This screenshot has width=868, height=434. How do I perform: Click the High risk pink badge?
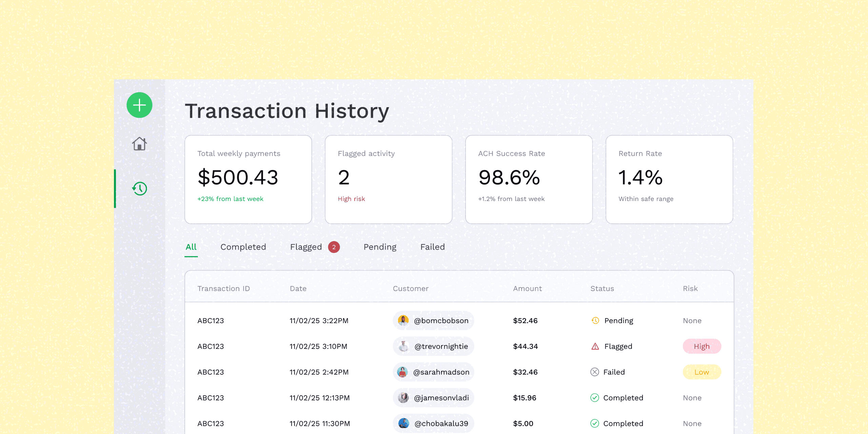702,346
